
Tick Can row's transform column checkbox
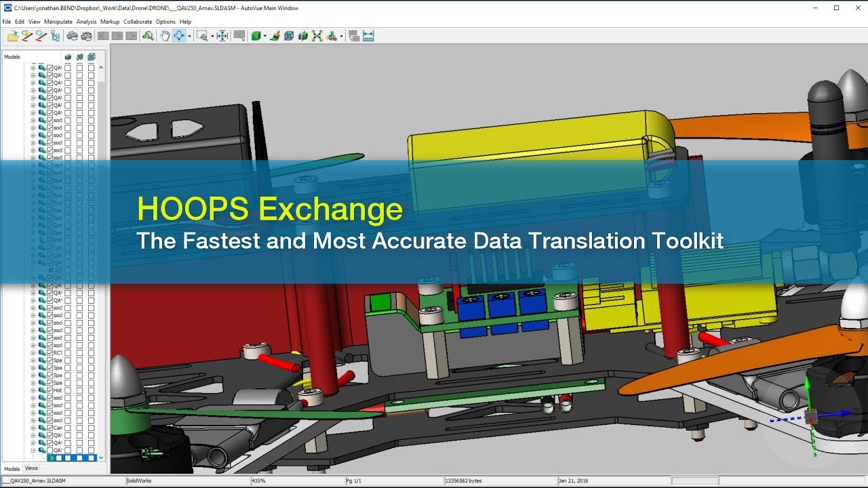click(79, 428)
